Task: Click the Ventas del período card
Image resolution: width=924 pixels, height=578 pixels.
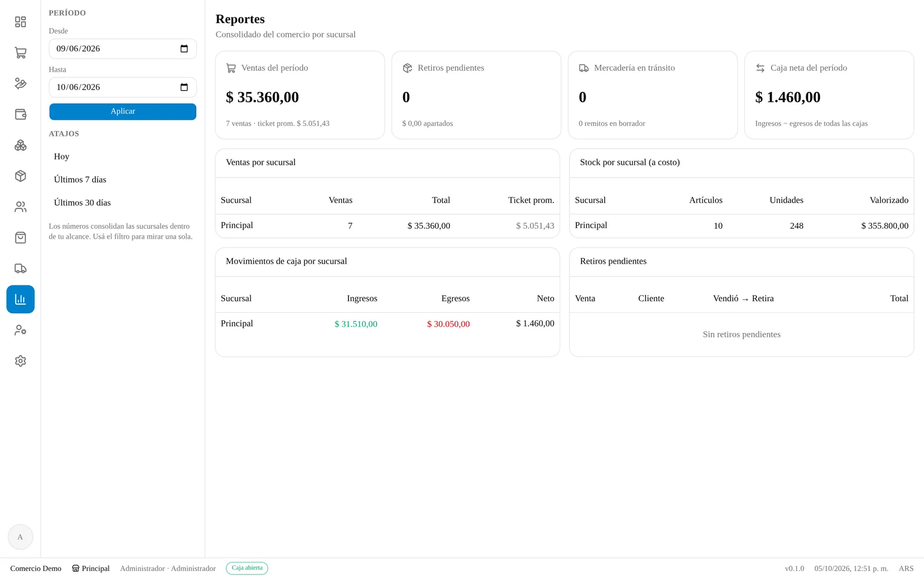Action: click(x=300, y=95)
